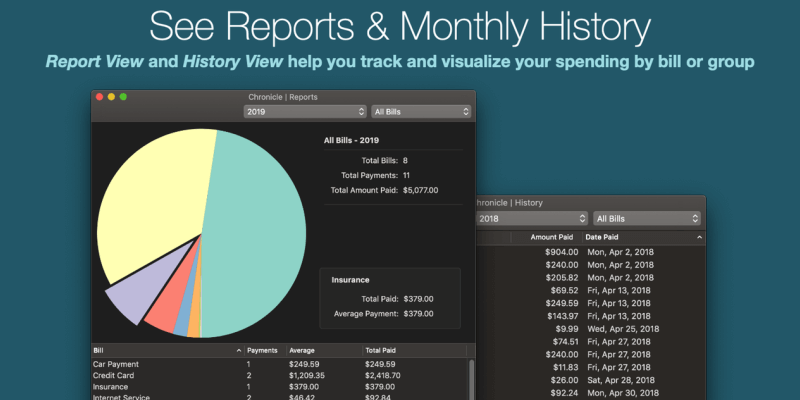Open the 2019 year dropdown in Reports
The image size is (800, 400).
coord(305,111)
